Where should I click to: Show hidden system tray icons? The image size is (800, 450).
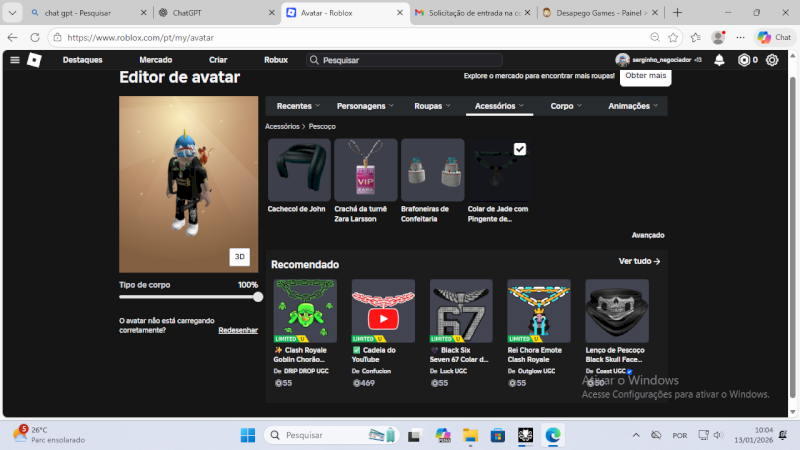[x=636, y=435]
